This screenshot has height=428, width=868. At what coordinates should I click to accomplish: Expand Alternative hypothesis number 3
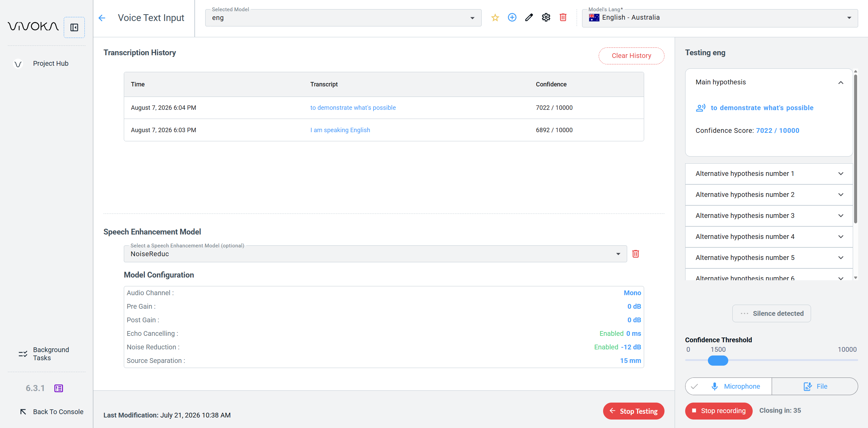click(x=769, y=216)
